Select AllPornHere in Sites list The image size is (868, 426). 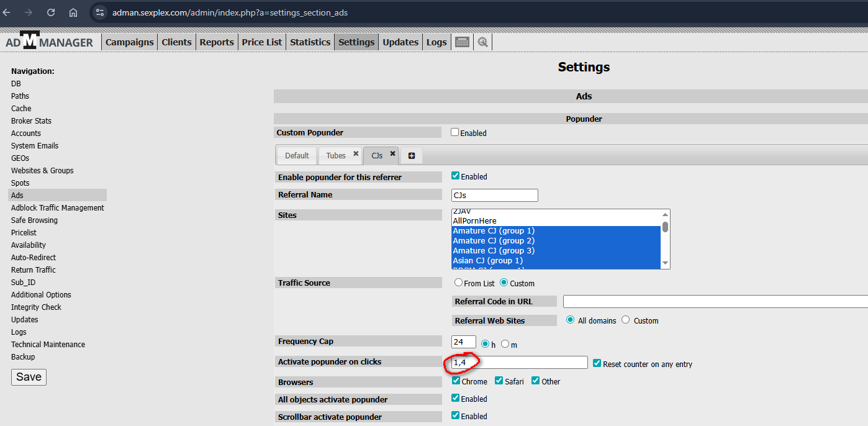pyautogui.click(x=556, y=220)
